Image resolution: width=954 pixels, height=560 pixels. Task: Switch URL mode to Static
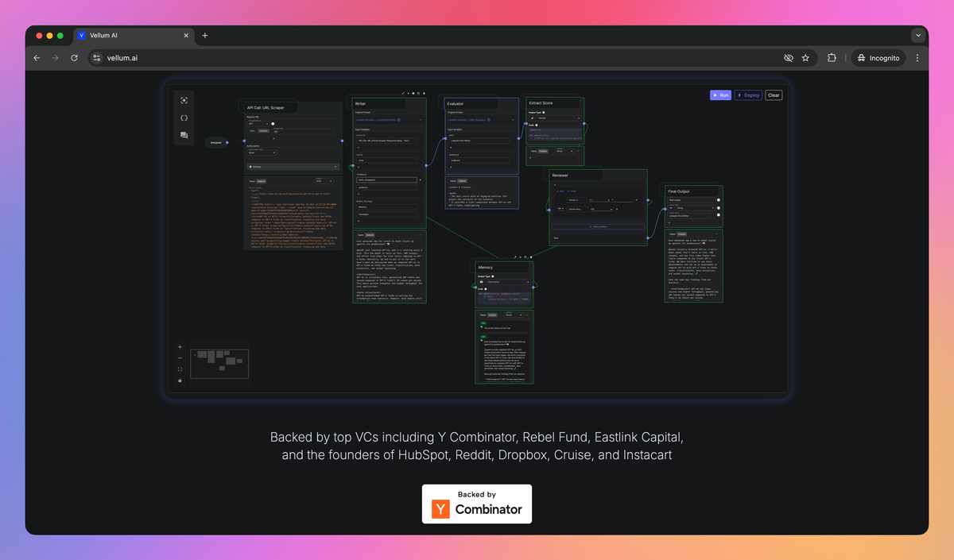[253, 131]
